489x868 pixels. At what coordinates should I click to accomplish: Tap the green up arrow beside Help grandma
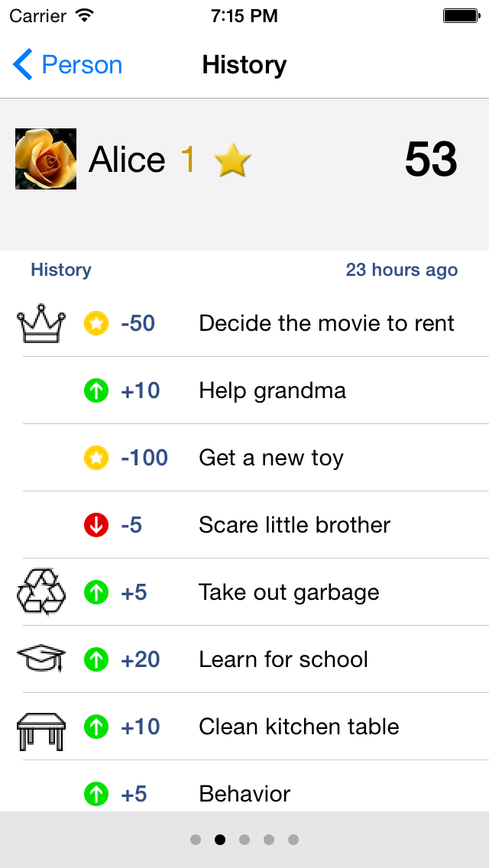[x=96, y=391]
